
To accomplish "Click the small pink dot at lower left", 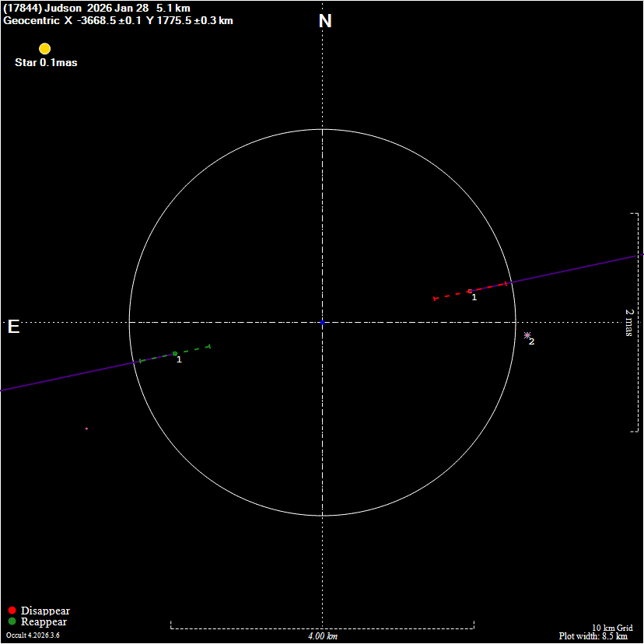I will click(86, 429).
